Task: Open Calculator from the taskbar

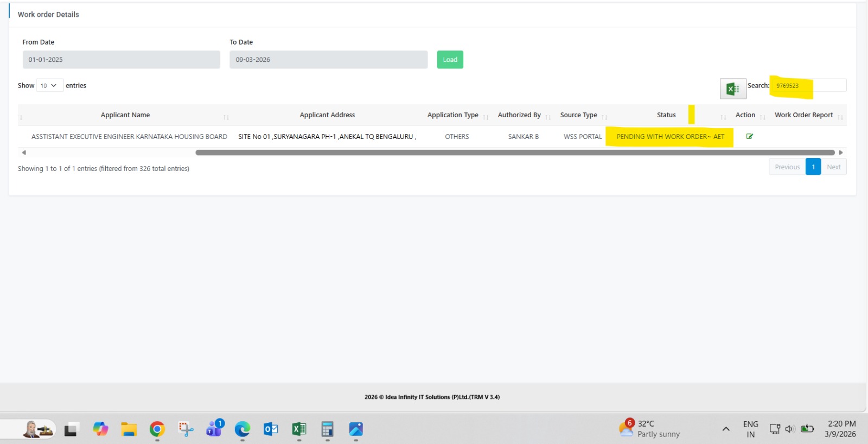Action: pos(327,429)
